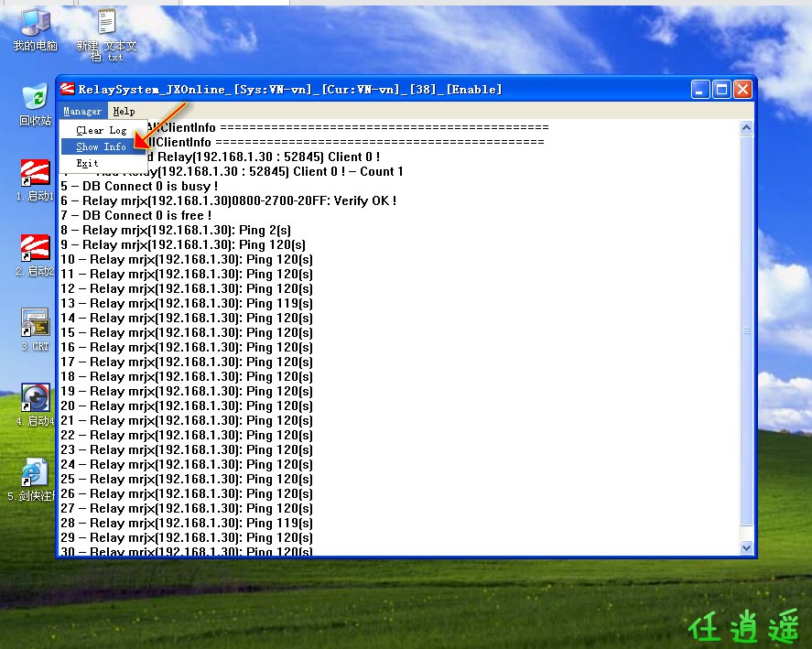Click the log scrollbar down arrow
Screen dimensions: 812x649
point(746,547)
